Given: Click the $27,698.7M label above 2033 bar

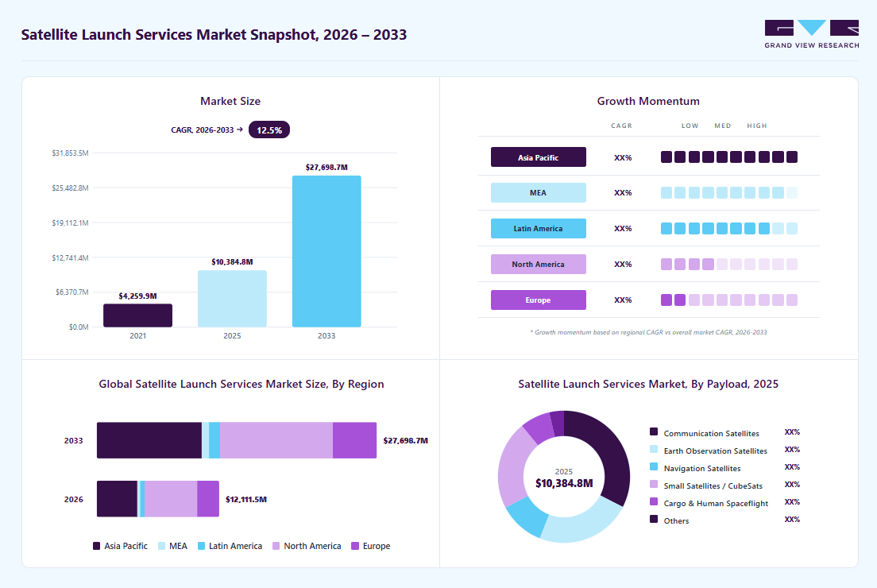Looking at the screenshot, I should (x=326, y=168).
